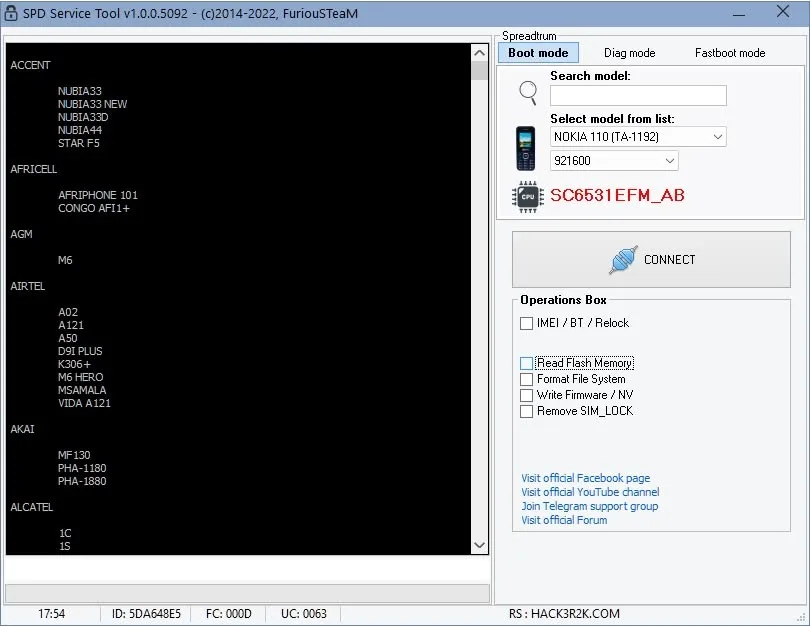Follow Join Telegram support group link

[x=589, y=506]
